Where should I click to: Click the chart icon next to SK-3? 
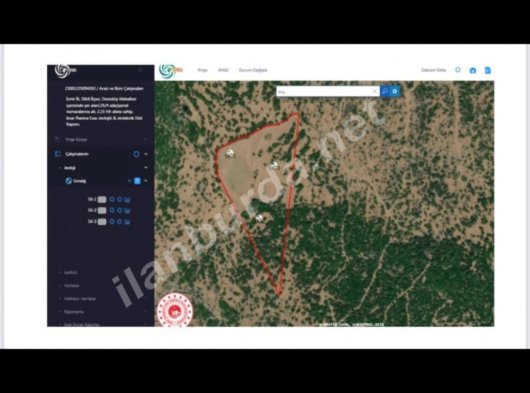[127, 222]
